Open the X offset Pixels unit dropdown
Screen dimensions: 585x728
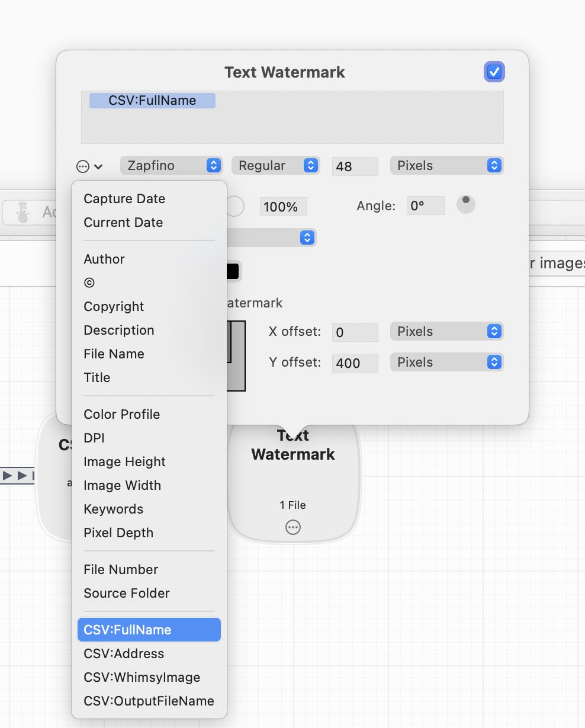[x=446, y=332]
